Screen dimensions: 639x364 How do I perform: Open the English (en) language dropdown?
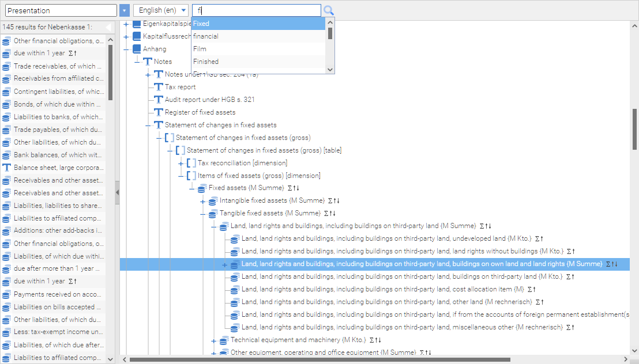pyautogui.click(x=161, y=10)
